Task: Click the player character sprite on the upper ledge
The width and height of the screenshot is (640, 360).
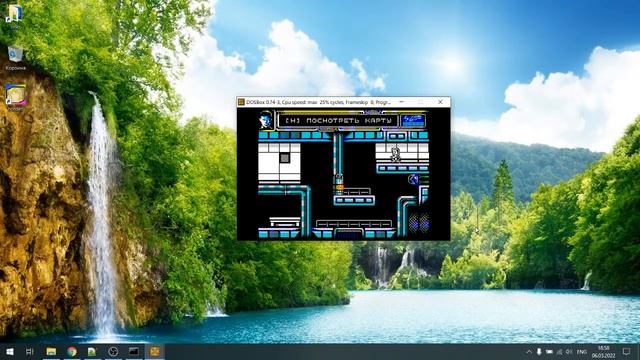Action: pyautogui.click(x=395, y=155)
